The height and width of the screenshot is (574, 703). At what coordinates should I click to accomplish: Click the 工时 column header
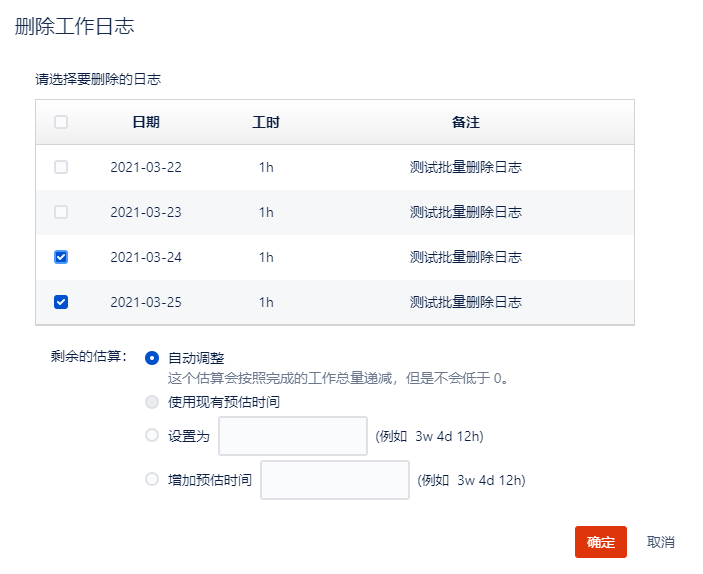click(x=266, y=122)
